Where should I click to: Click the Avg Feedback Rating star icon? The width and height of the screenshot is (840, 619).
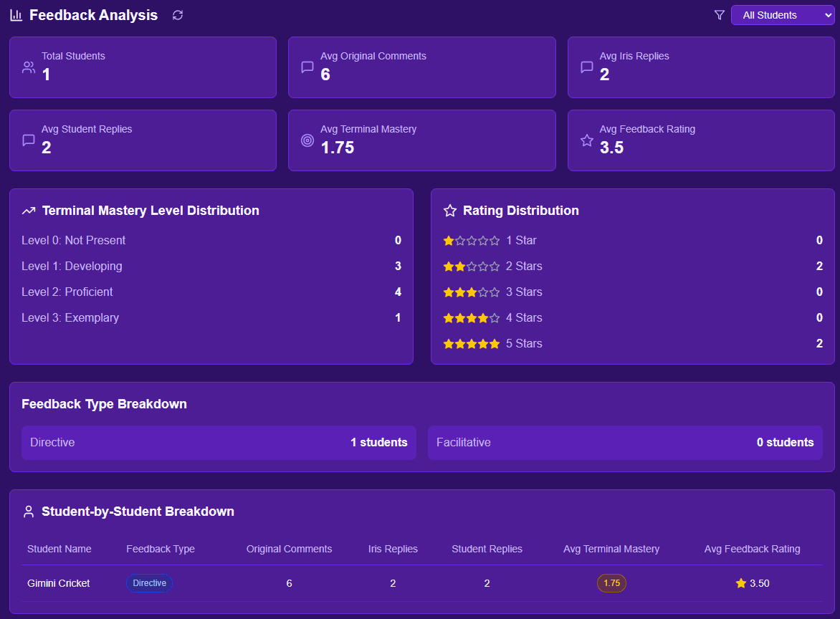586,140
